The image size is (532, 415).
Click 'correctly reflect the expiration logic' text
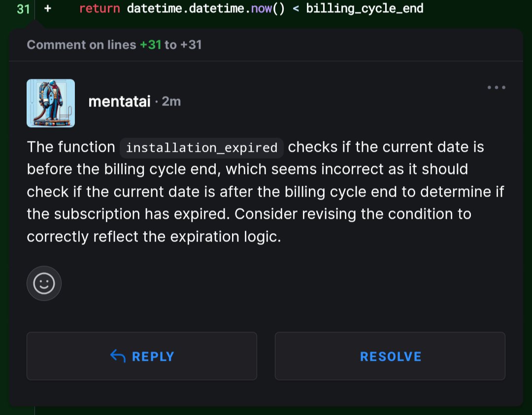coord(154,237)
